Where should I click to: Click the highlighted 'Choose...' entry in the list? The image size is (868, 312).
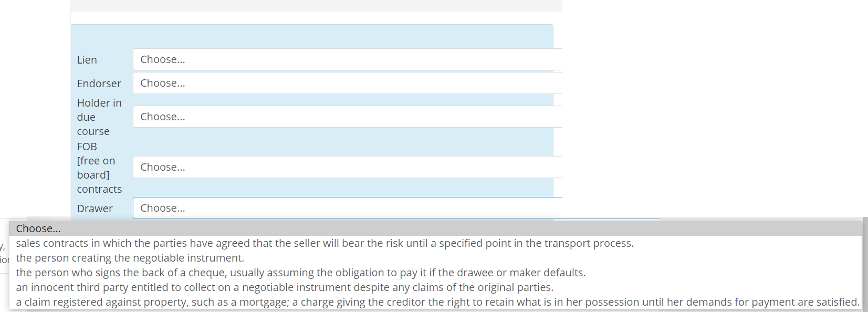[38, 228]
